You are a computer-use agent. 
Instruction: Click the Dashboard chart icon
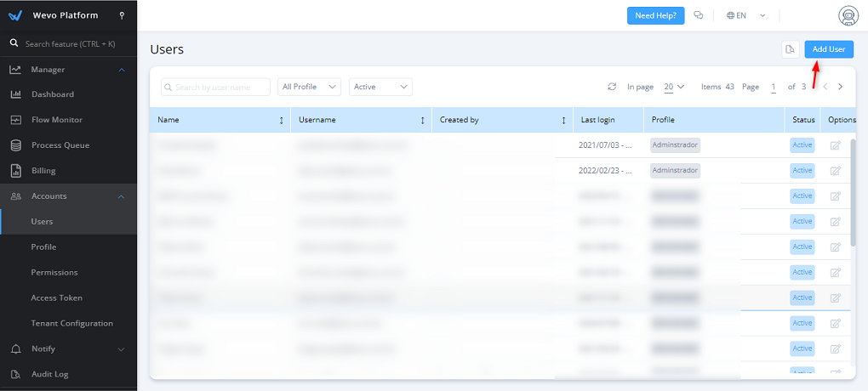(x=15, y=94)
